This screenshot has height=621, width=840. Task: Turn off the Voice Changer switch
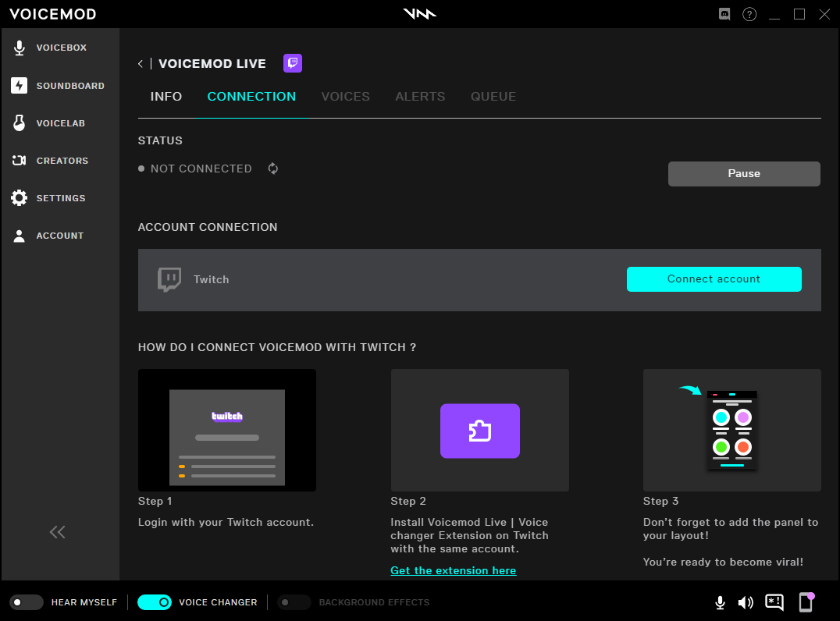tap(155, 602)
